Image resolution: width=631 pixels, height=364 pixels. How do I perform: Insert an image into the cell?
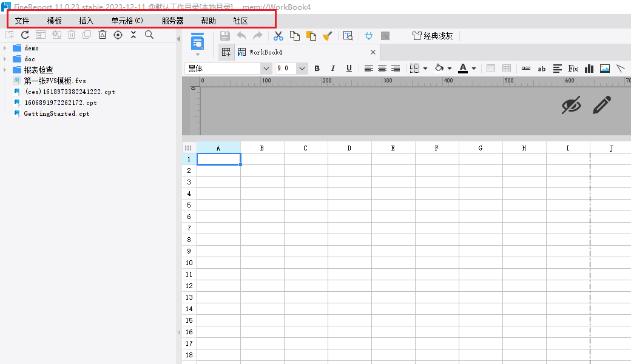point(605,69)
